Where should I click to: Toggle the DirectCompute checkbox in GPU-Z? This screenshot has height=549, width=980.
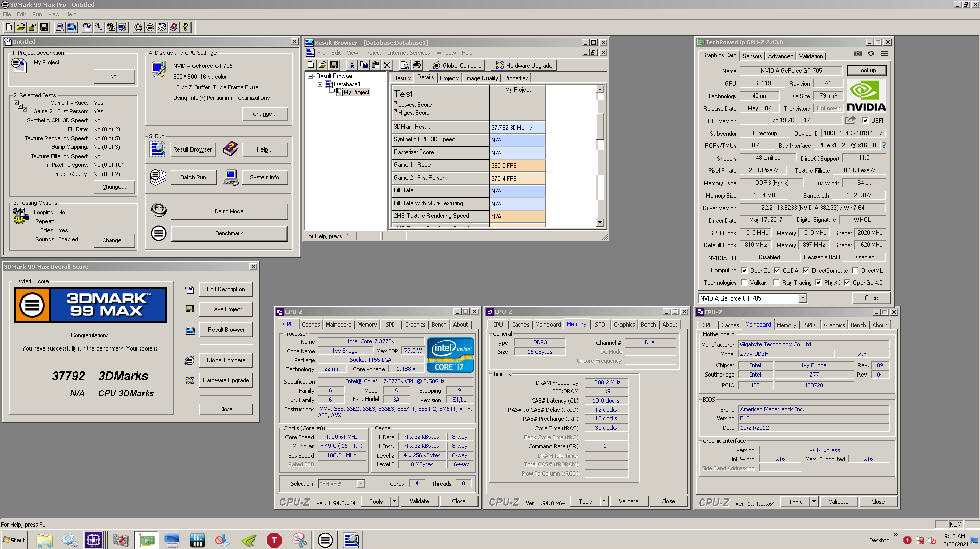[806, 270]
